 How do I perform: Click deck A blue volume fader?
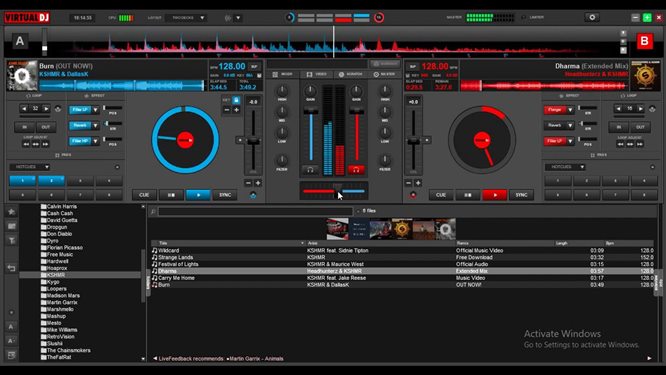(x=310, y=111)
